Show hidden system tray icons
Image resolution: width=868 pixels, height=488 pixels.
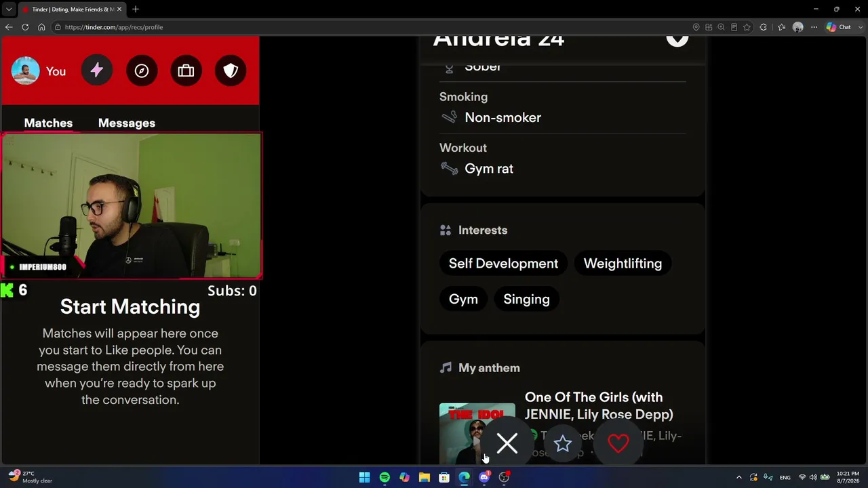[x=739, y=477]
